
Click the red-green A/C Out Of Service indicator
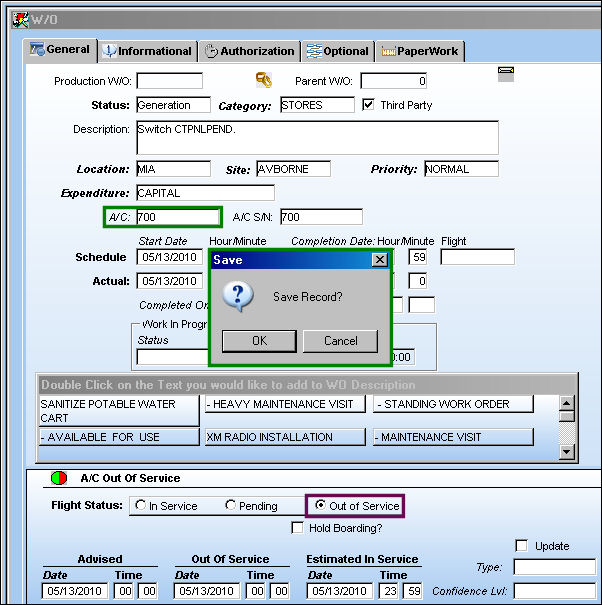coord(59,478)
